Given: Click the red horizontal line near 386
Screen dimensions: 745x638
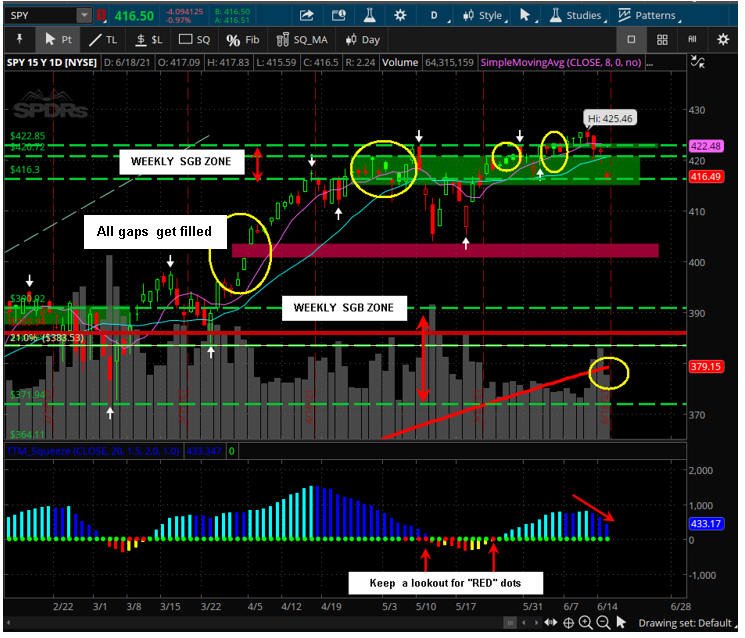Looking at the screenshot, I should pyautogui.click(x=345, y=333).
